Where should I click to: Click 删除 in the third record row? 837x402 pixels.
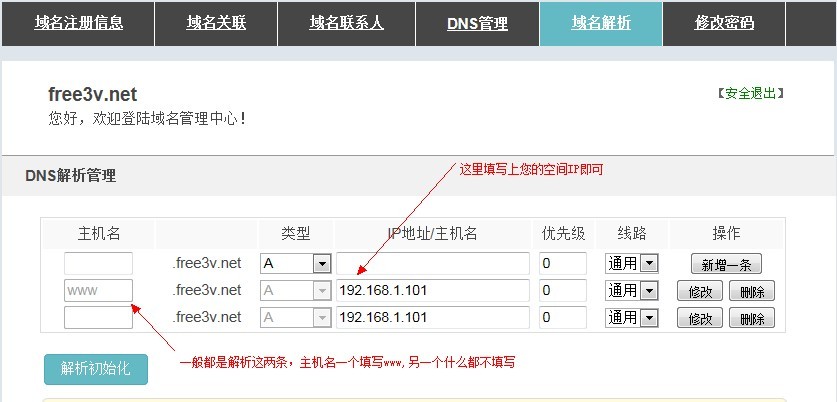pos(751,318)
